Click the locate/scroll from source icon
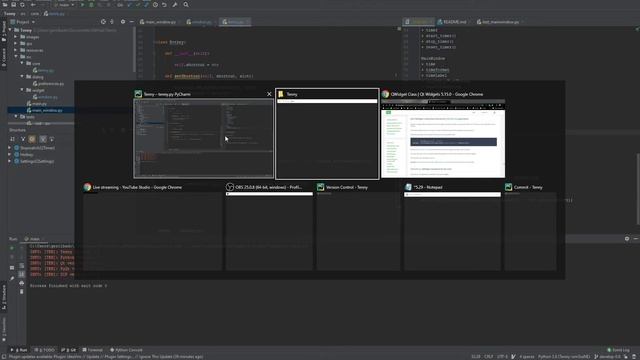Image resolution: width=640 pixels, height=360 pixels. coord(103,22)
